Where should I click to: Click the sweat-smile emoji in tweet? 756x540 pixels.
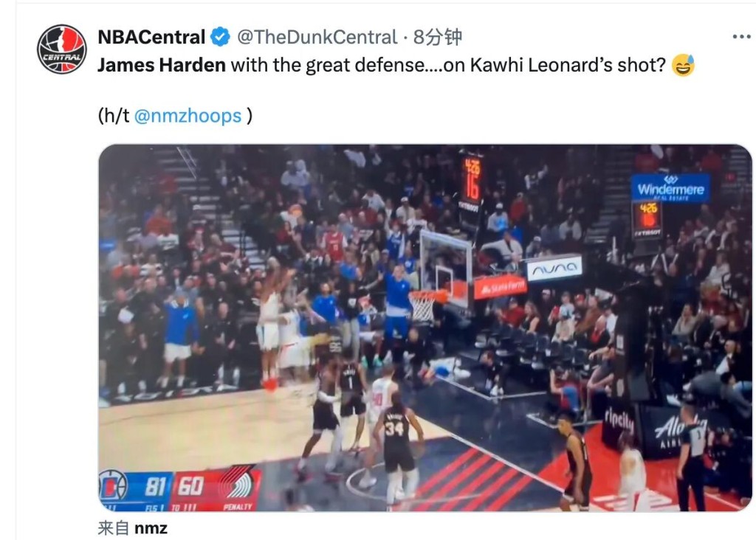[683, 65]
